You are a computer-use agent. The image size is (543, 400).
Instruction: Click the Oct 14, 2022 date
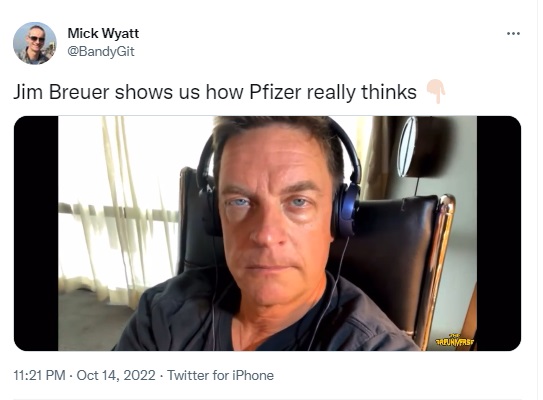[x=116, y=375]
